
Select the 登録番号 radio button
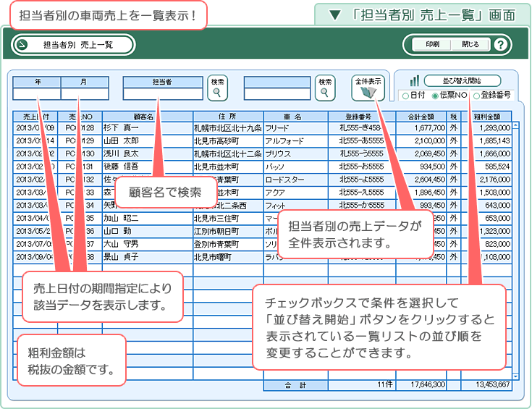[x=476, y=96]
